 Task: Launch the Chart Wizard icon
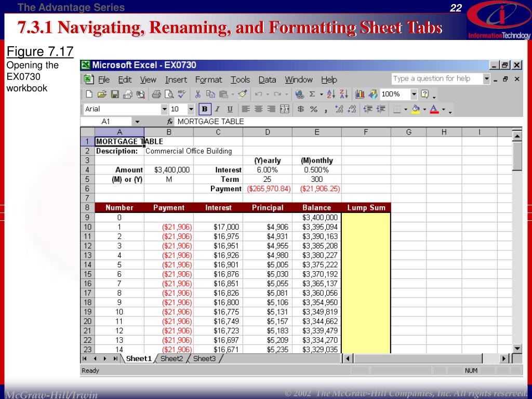click(x=360, y=95)
